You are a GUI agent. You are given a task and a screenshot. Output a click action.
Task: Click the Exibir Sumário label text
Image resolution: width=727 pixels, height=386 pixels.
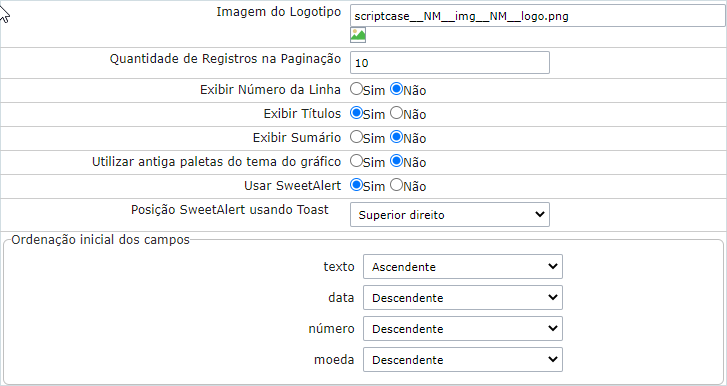click(x=297, y=138)
